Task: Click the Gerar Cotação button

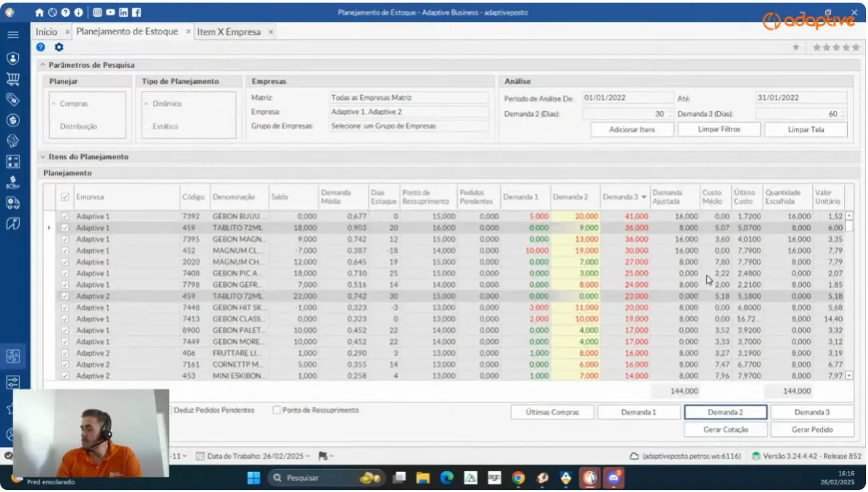Action: pos(726,430)
